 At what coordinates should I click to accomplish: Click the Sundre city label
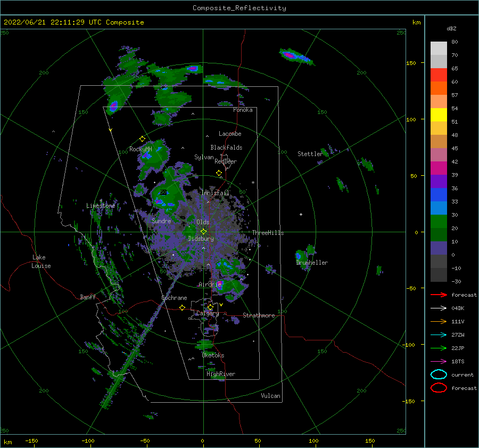[x=161, y=221]
